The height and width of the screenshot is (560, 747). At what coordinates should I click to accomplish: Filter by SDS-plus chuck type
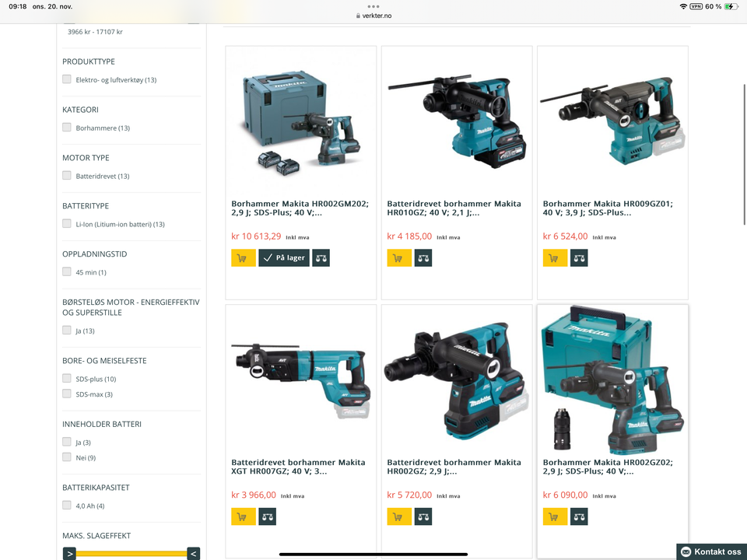click(x=67, y=378)
